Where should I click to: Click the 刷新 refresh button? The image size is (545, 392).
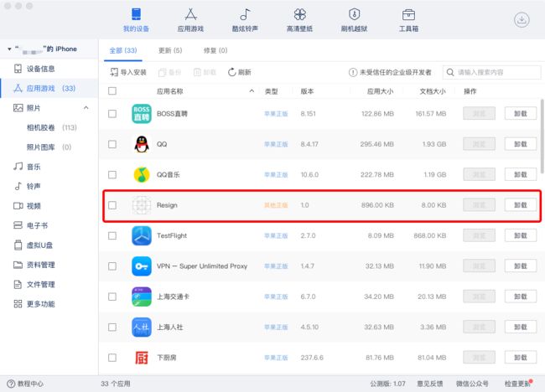coord(240,72)
